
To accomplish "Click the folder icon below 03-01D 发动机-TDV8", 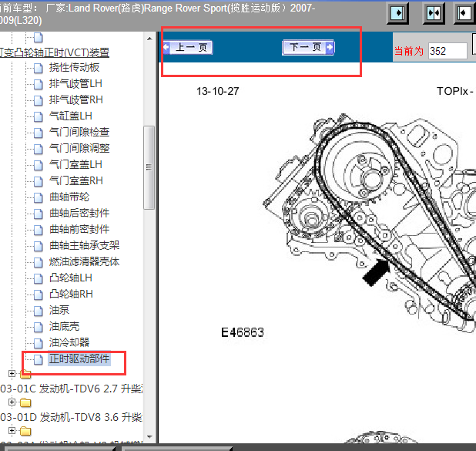I will (25, 431).
